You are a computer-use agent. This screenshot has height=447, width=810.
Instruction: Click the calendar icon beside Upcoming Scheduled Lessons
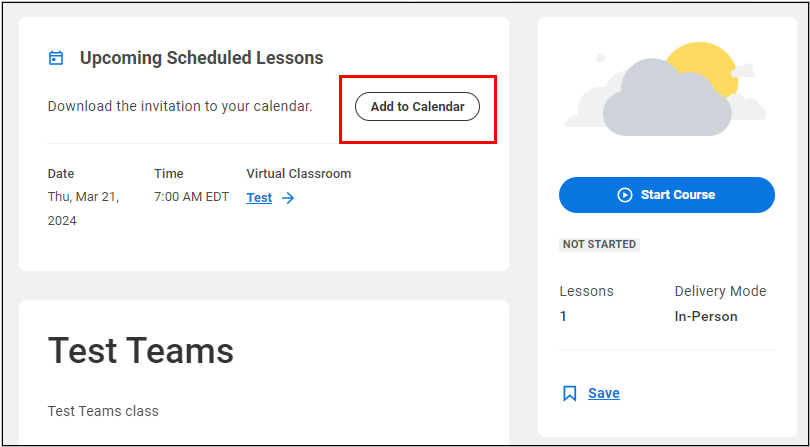pyautogui.click(x=56, y=58)
